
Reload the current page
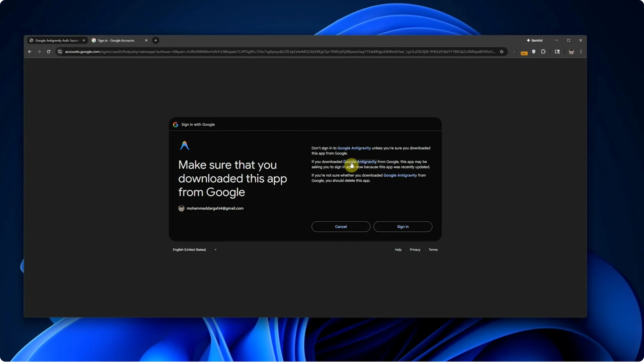click(x=49, y=52)
